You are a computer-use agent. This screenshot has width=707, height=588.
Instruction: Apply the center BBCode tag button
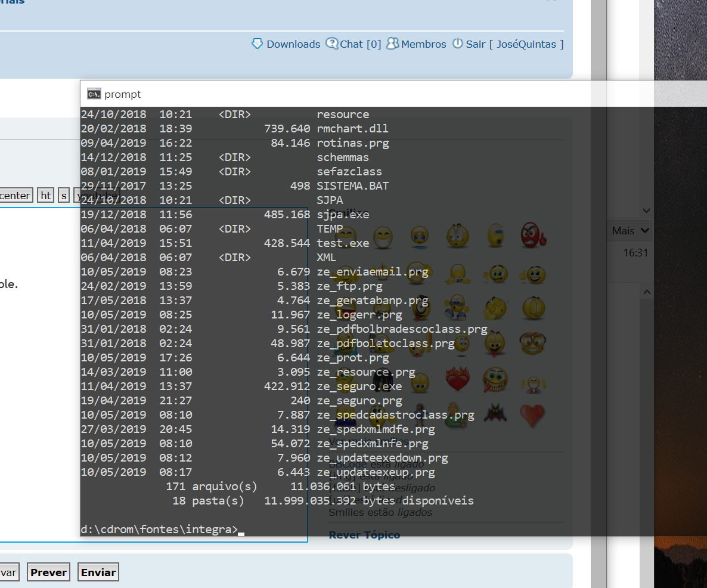point(15,196)
